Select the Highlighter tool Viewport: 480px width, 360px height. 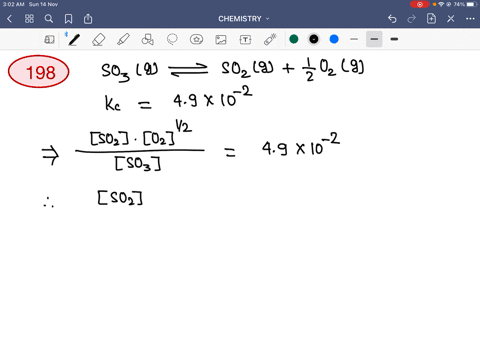[123, 40]
